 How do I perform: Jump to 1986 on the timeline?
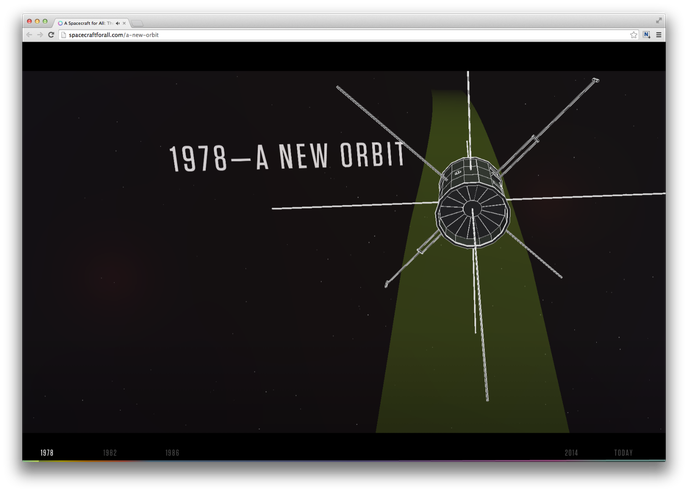click(172, 453)
